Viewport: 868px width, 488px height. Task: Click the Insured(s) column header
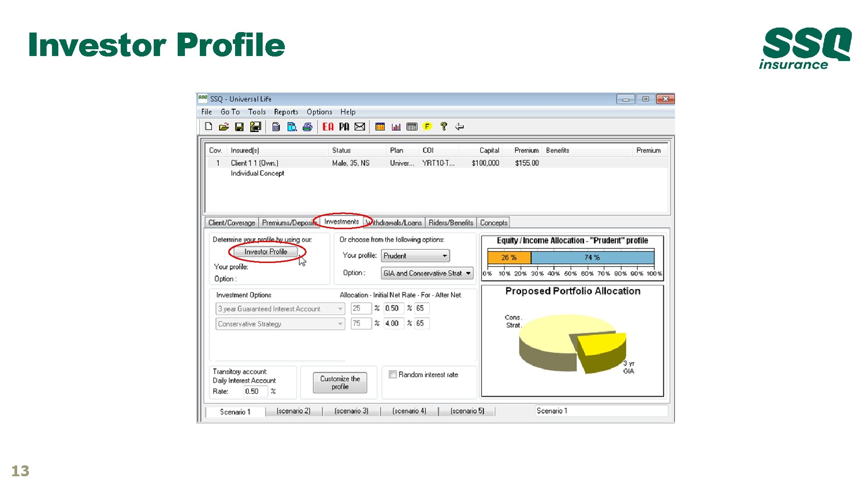point(278,150)
